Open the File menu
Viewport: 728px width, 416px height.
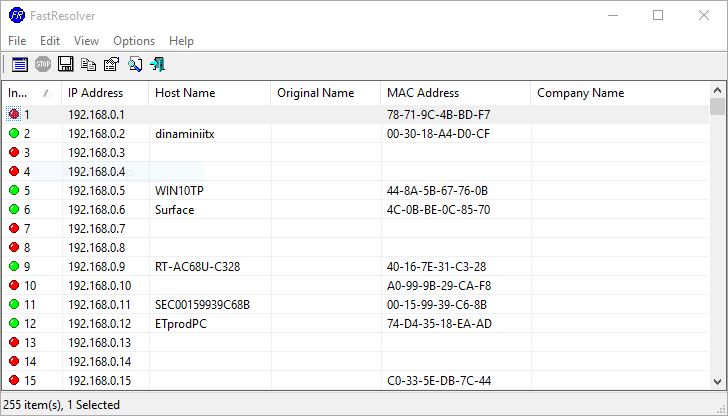pyautogui.click(x=17, y=41)
